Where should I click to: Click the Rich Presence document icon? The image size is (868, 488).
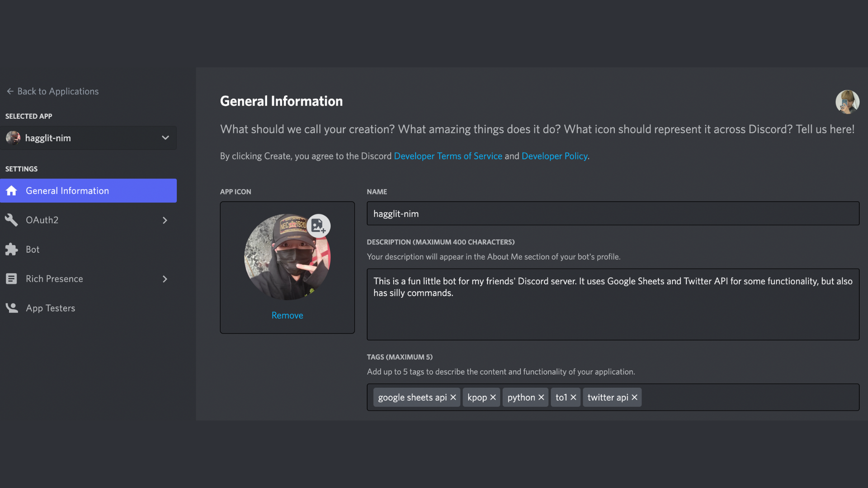coord(11,279)
